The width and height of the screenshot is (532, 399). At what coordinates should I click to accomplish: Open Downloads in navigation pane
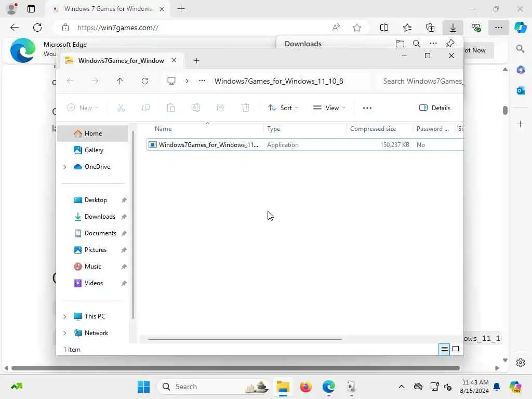click(x=92, y=217)
